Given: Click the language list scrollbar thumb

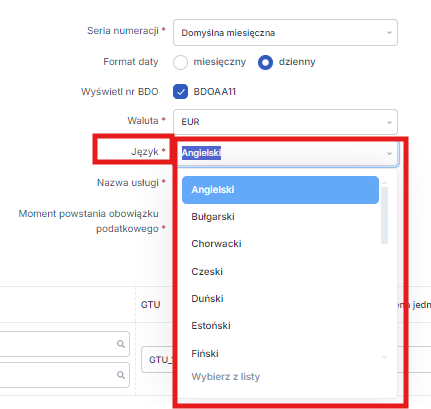Looking at the screenshot, I should [384, 215].
